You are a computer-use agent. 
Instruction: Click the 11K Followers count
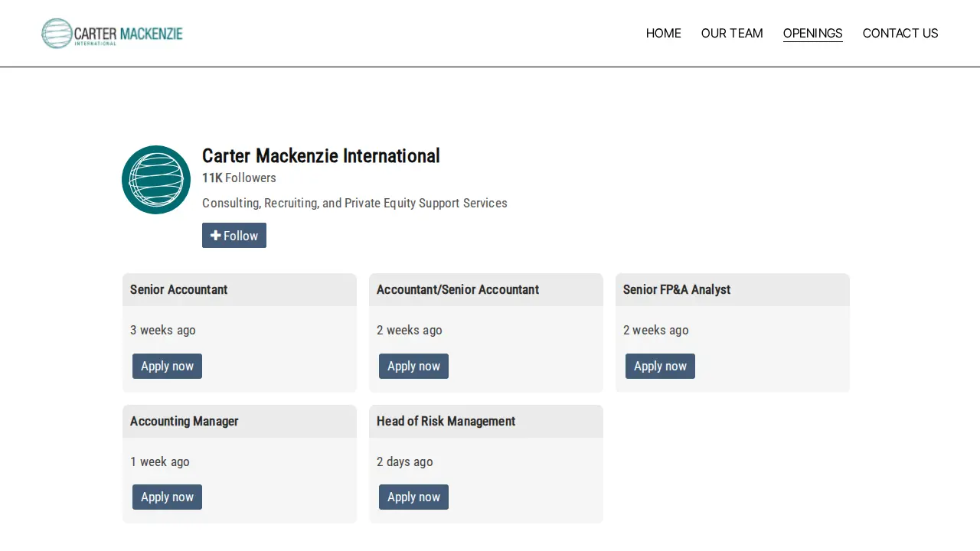click(239, 178)
